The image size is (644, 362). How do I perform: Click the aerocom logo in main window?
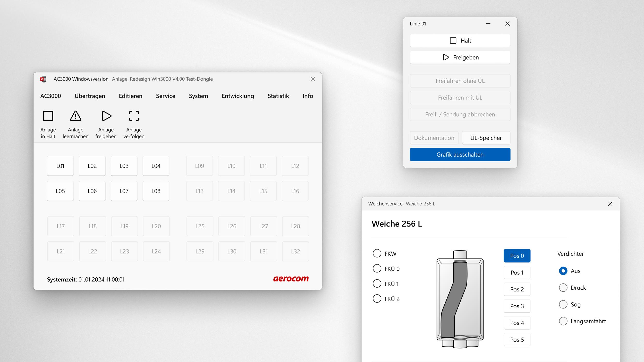tap(291, 279)
